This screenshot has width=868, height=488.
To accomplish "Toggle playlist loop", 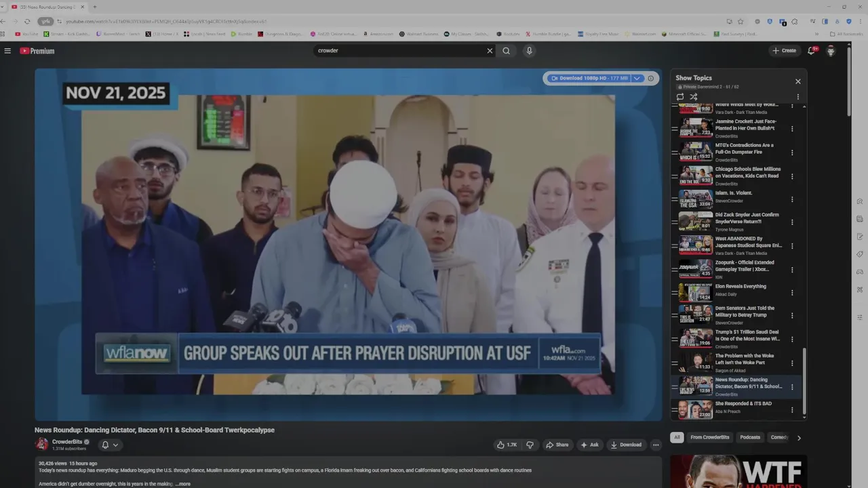I will coord(680,97).
